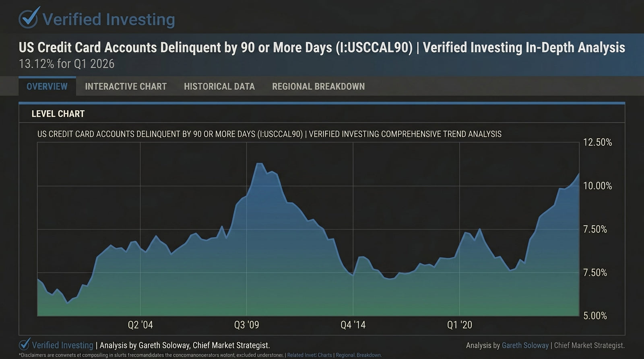Click the chart peak near Q3 '09
The width and height of the screenshot is (644, 359).
coord(259,164)
